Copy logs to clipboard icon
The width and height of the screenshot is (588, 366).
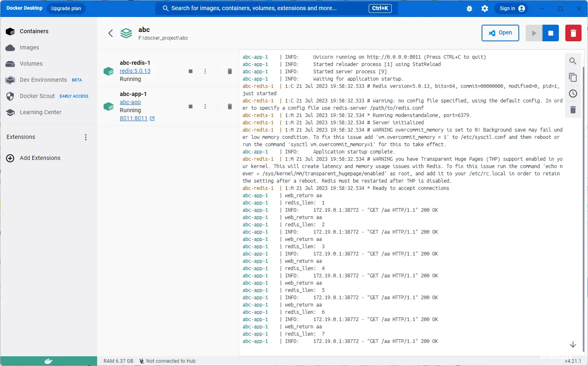point(573,77)
